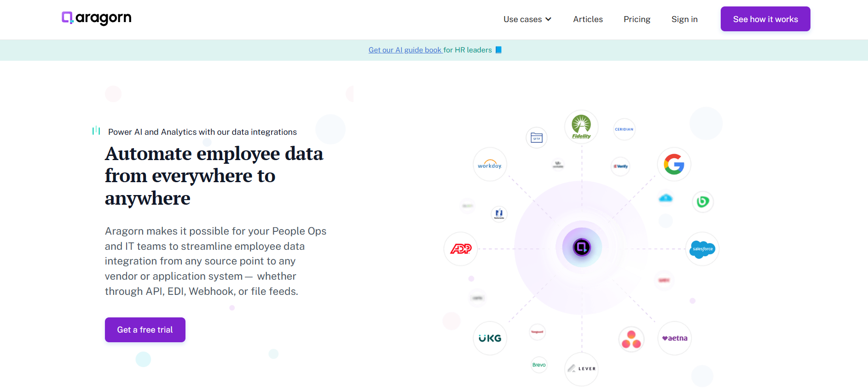
Task: Start with the Get a free trial button
Action: (145, 330)
